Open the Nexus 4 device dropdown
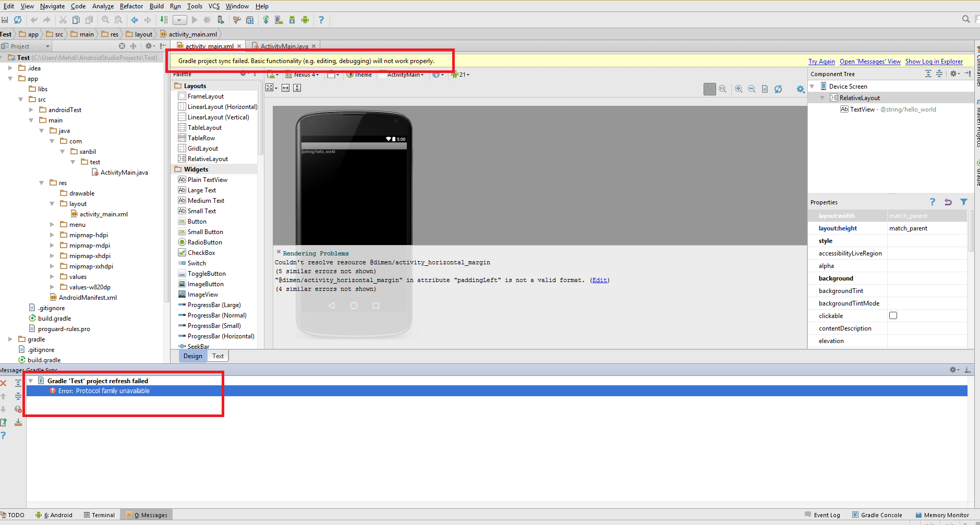 point(303,75)
